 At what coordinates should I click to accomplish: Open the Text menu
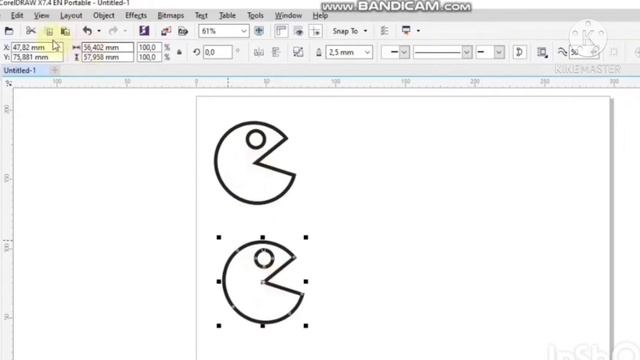tap(201, 16)
